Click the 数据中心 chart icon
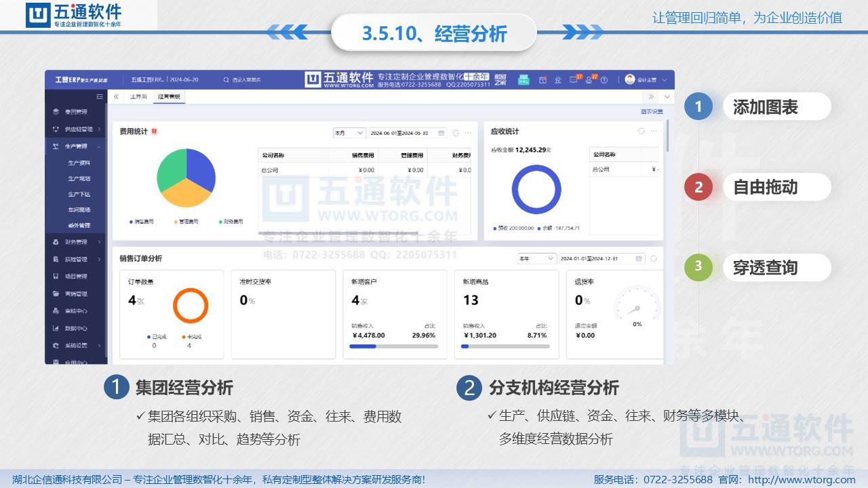This screenshot has width=868, height=488. [56, 328]
